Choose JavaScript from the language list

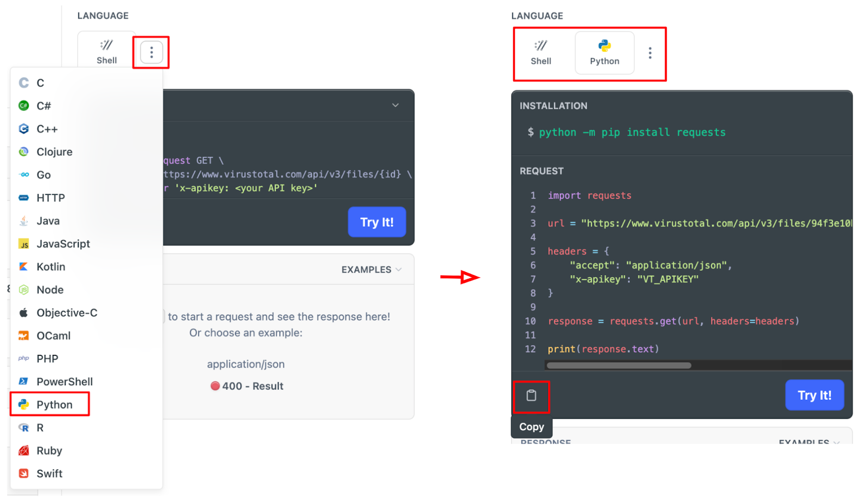click(86, 244)
